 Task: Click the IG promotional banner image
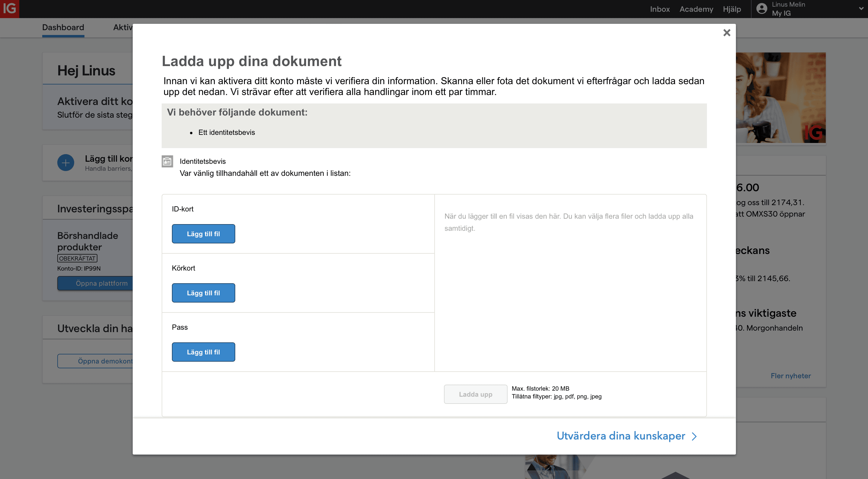(x=781, y=98)
